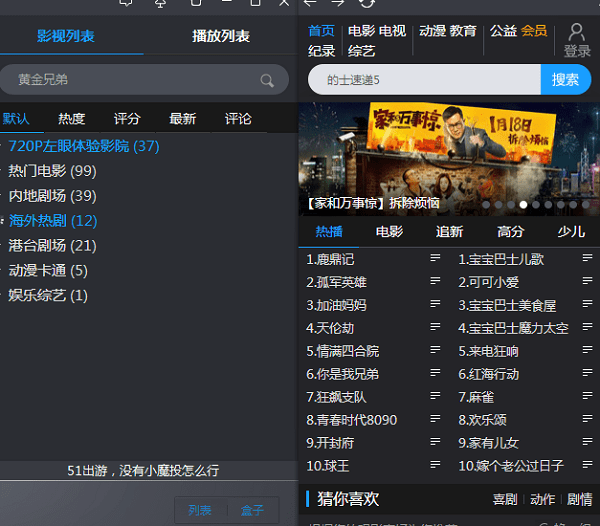Open list icon next to 2.孤军英雄

(x=435, y=281)
